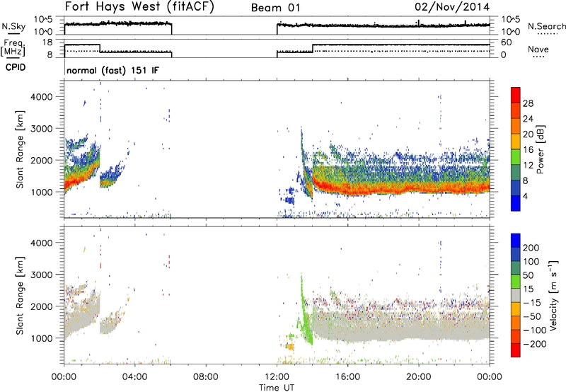Viewport: 566px width, 392px height.
Task: Click the 'Fort Hays West (fitACF)' title
Action: pyautogui.click(x=139, y=6)
